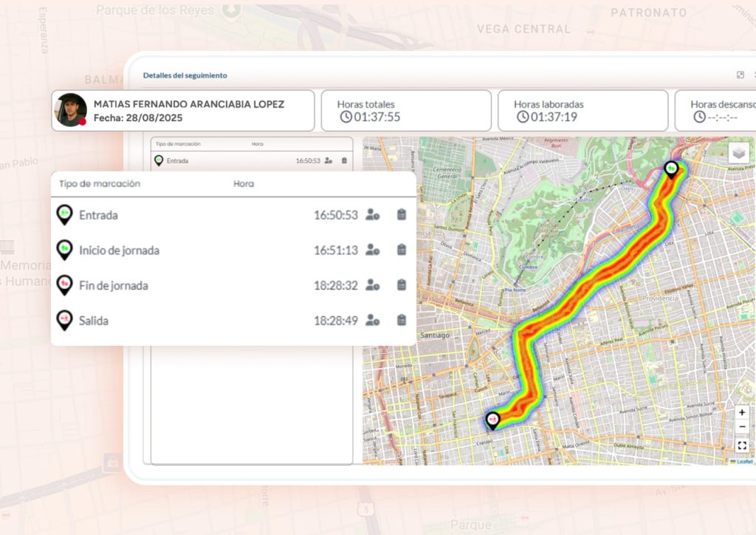Toggle fullscreen map view

742,446
